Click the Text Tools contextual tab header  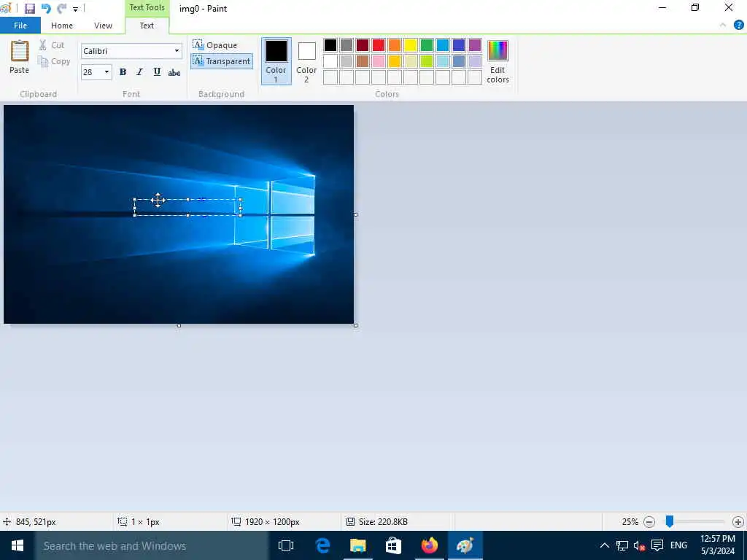click(x=147, y=7)
